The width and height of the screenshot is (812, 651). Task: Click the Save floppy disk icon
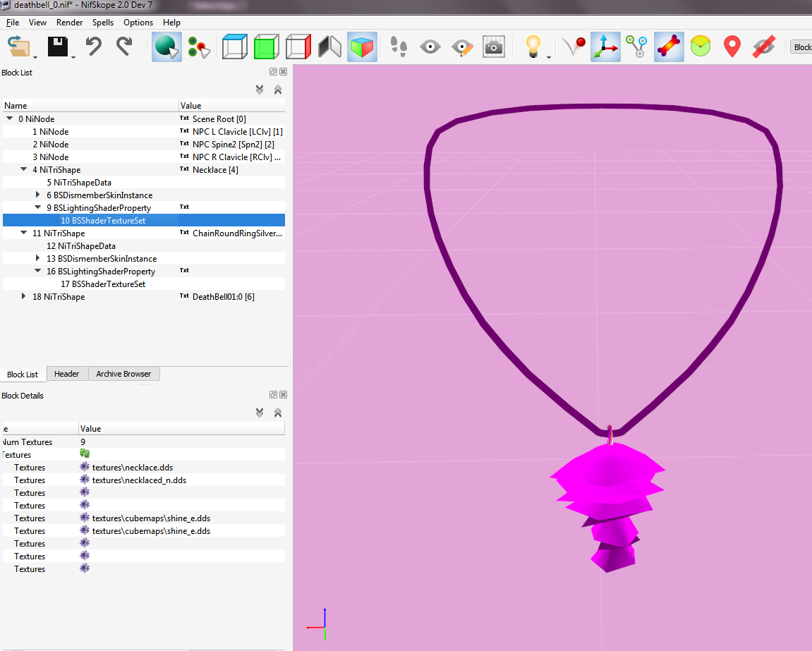pos(57,47)
